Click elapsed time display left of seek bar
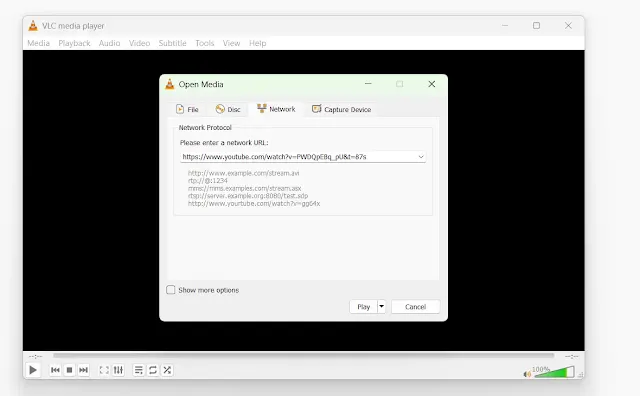Viewport: 640px width, 396px height. click(x=36, y=356)
